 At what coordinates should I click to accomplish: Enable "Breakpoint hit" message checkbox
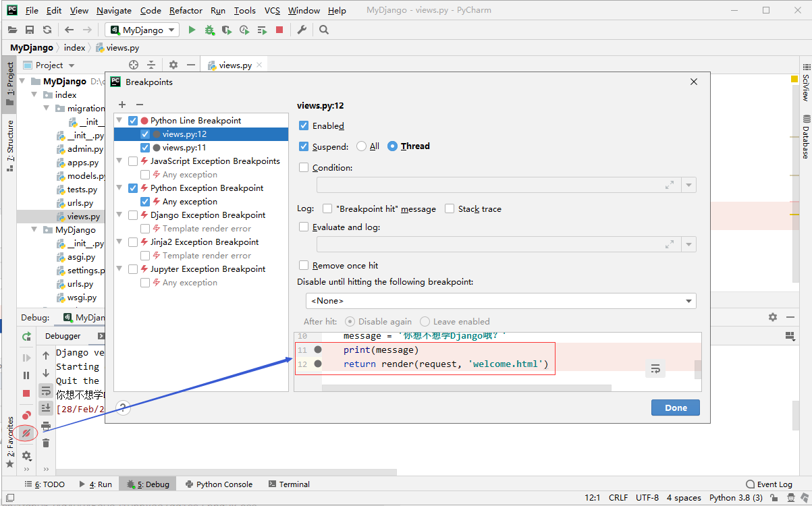(x=327, y=208)
